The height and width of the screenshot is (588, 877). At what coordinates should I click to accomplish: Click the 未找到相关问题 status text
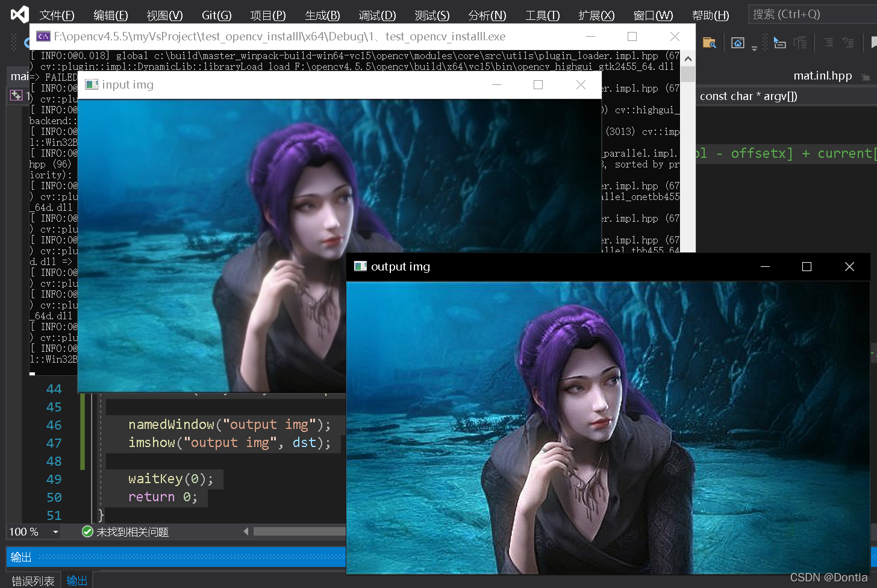pos(133,532)
